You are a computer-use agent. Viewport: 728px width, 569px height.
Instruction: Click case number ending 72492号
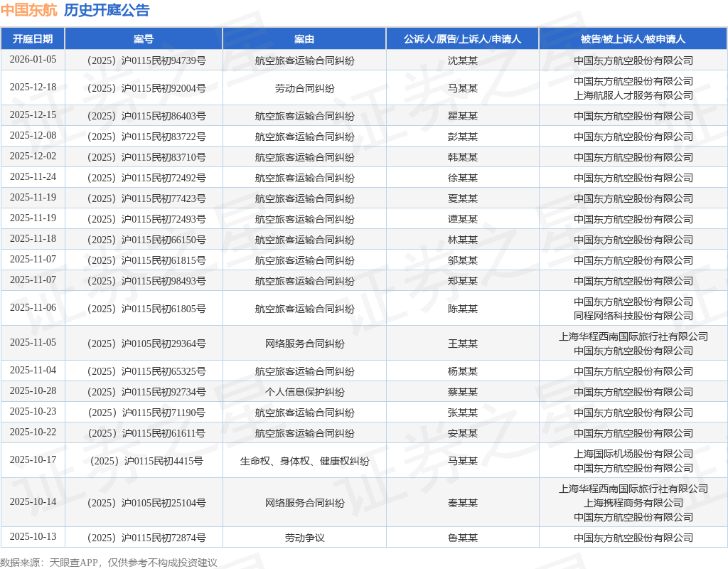146,178
